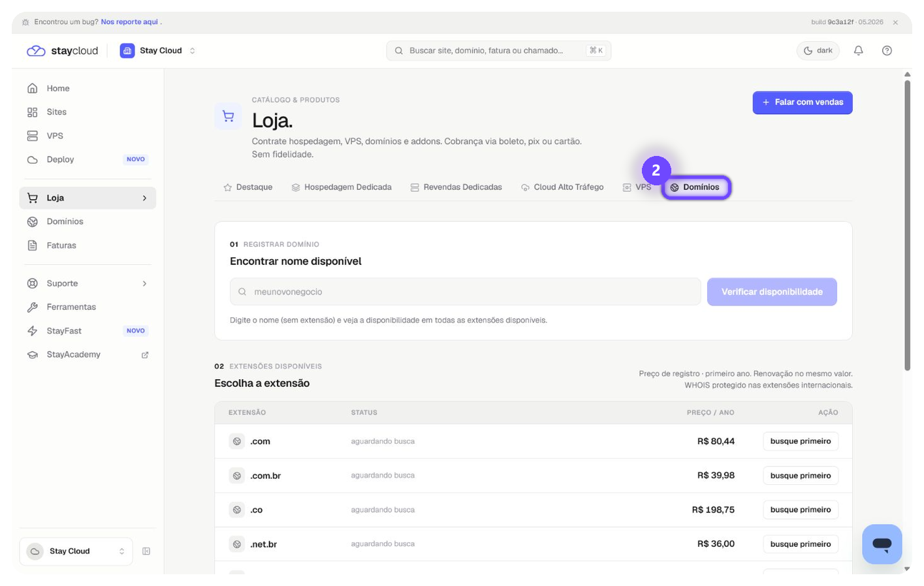The width and height of the screenshot is (924, 586).
Task: Click the staycloud logo
Action: pyautogui.click(x=62, y=50)
